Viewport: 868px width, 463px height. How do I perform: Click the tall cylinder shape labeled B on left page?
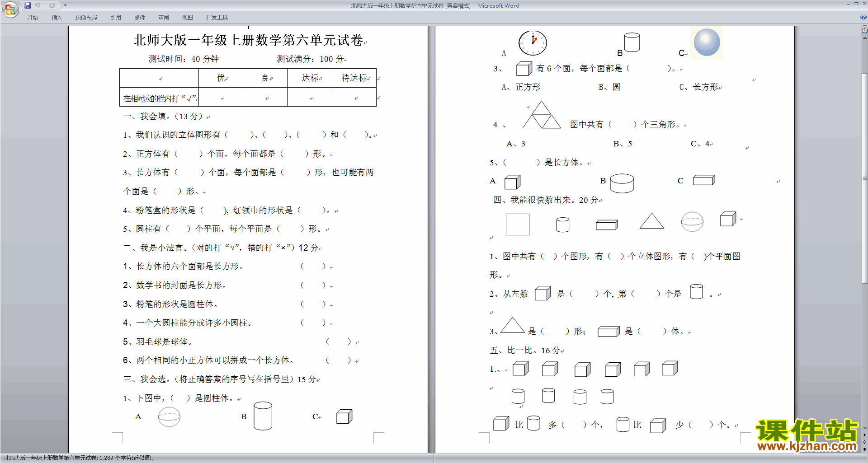pos(263,416)
